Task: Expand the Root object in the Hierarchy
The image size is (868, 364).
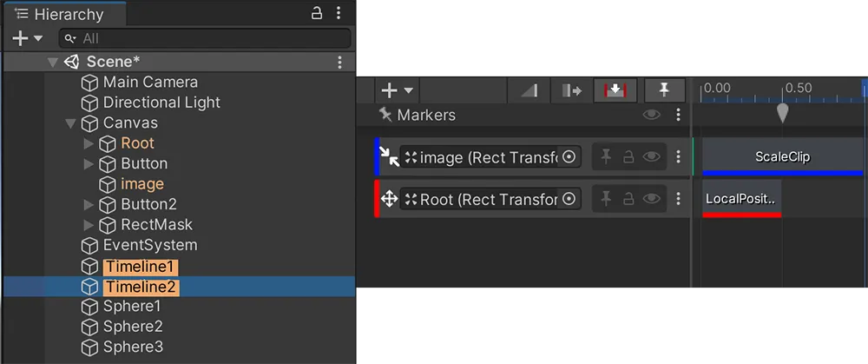Action: pyautogui.click(x=89, y=143)
